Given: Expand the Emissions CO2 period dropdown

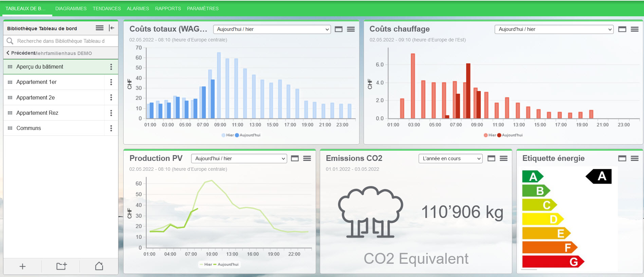Looking at the screenshot, I should (450, 159).
